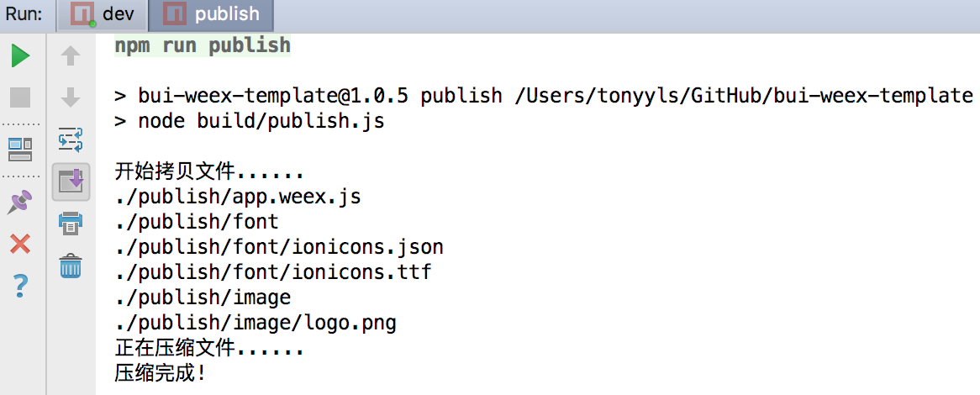Click the "node build/publish.js" line

click(249, 121)
